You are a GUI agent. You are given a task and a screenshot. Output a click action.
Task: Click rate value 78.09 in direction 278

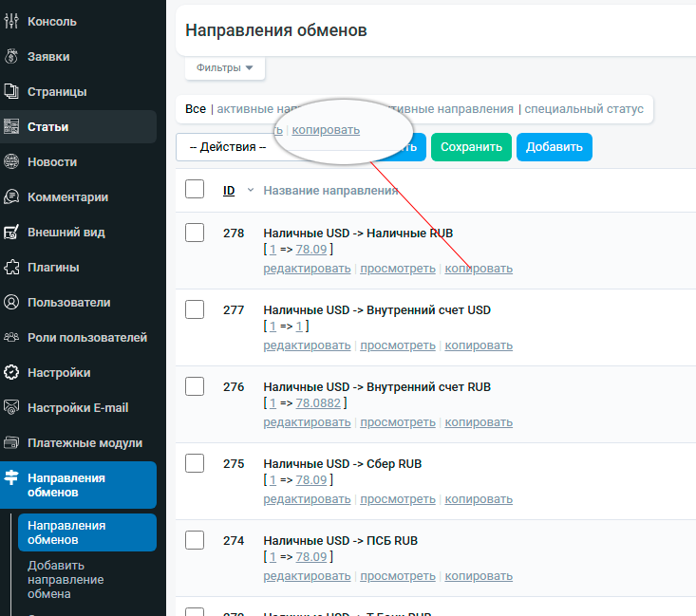coord(311,249)
